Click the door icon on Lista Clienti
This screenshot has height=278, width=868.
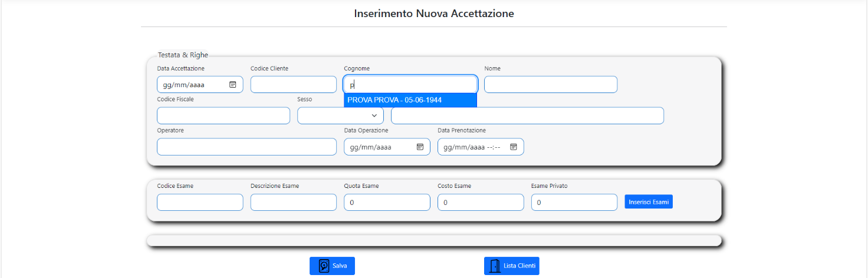click(495, 266)
